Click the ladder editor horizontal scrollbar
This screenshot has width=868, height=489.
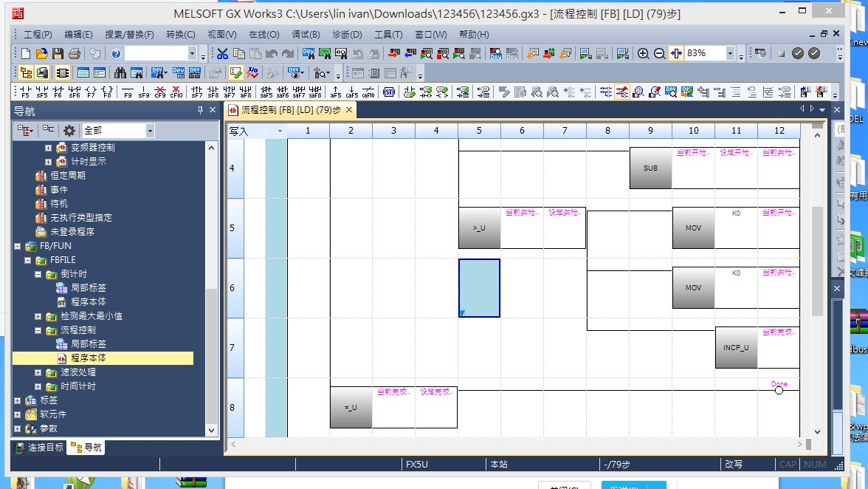[517, 445]
